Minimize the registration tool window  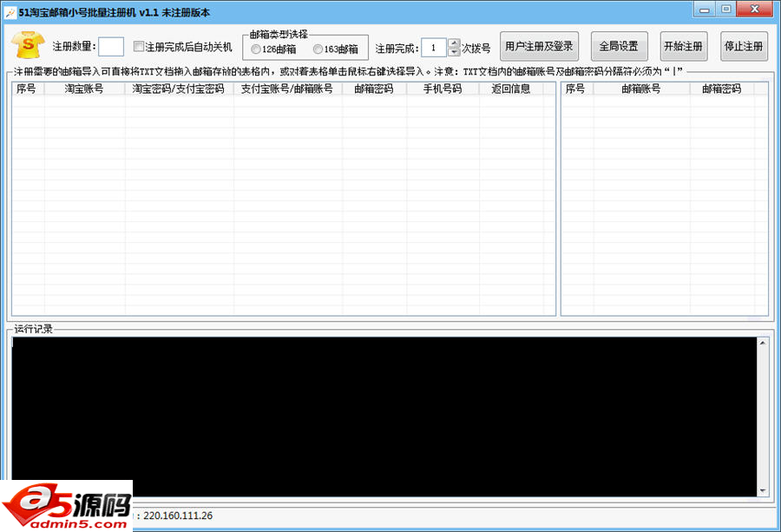point(705,9)
